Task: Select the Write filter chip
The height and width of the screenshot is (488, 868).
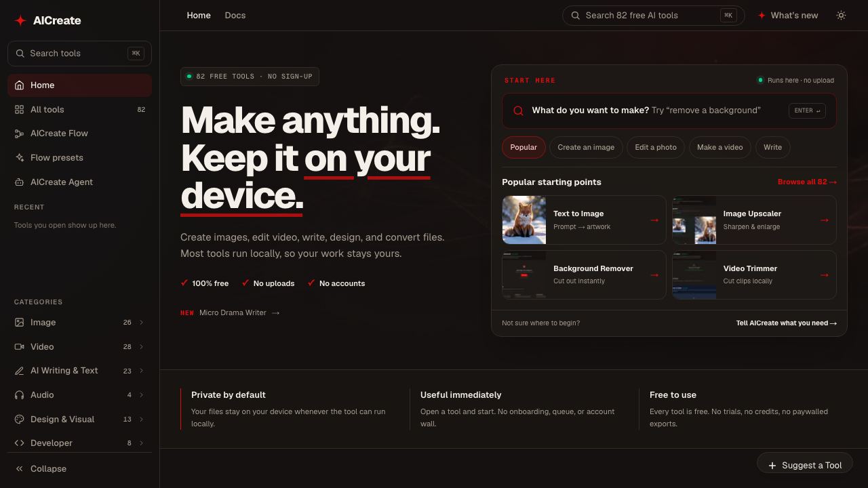Action: point(772,147)
